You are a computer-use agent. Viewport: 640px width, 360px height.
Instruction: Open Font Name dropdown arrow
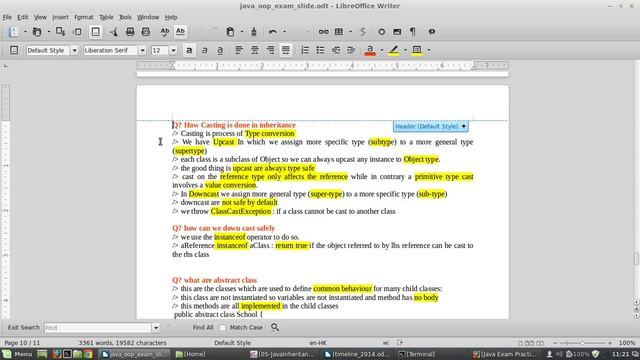click(x=142, y=51)
